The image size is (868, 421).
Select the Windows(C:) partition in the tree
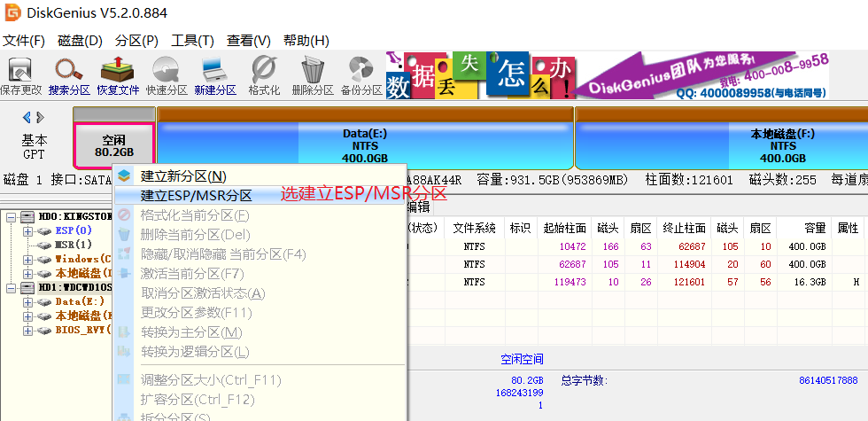point(84,259)
